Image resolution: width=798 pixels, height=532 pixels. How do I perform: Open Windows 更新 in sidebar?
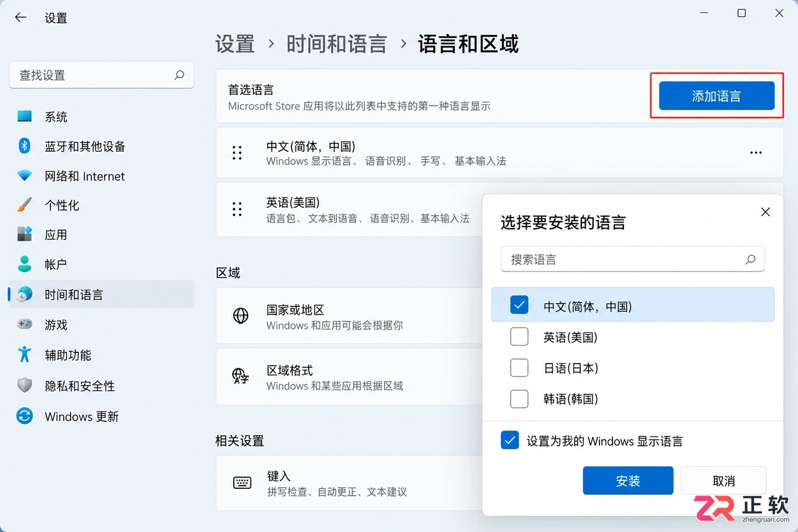102,416
